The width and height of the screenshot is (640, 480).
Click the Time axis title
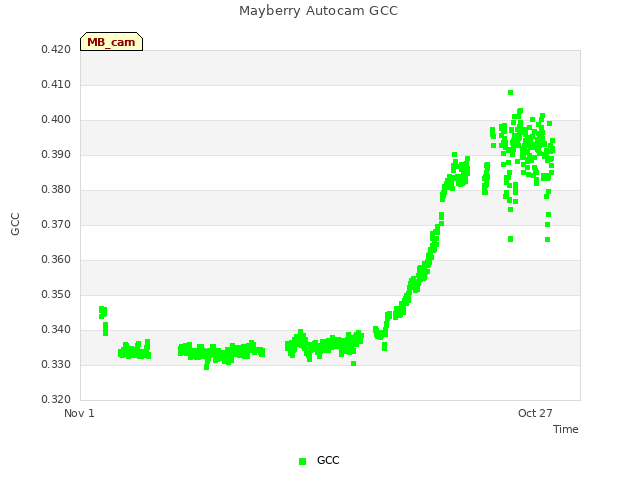pyautogui.click(x=566, y=429)
